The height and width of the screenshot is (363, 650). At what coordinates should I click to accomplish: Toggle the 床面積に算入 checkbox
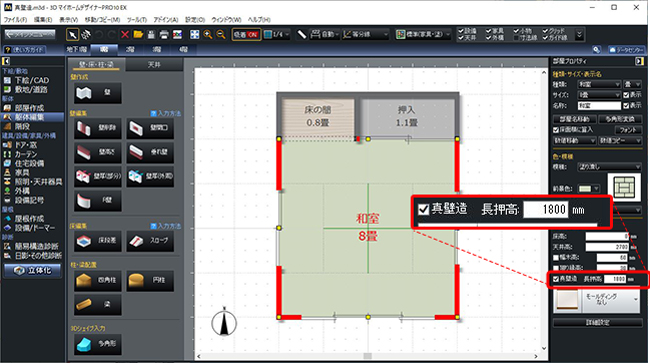pos(556,130)
